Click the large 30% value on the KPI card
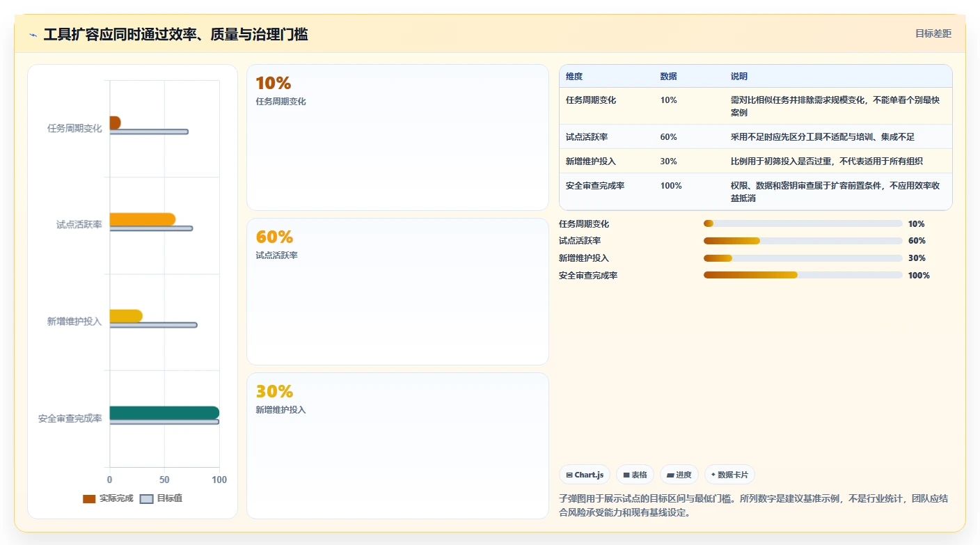The image size is (980, 545). (274, 392)
